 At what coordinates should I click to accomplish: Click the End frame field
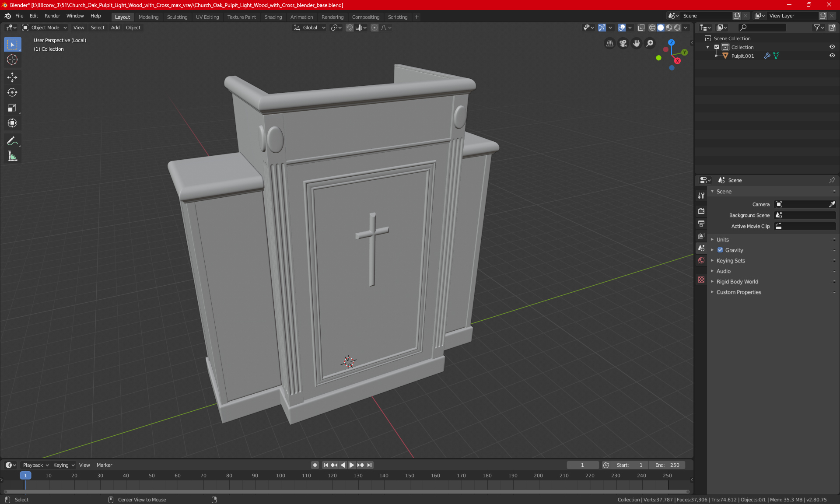click(667, 465)
